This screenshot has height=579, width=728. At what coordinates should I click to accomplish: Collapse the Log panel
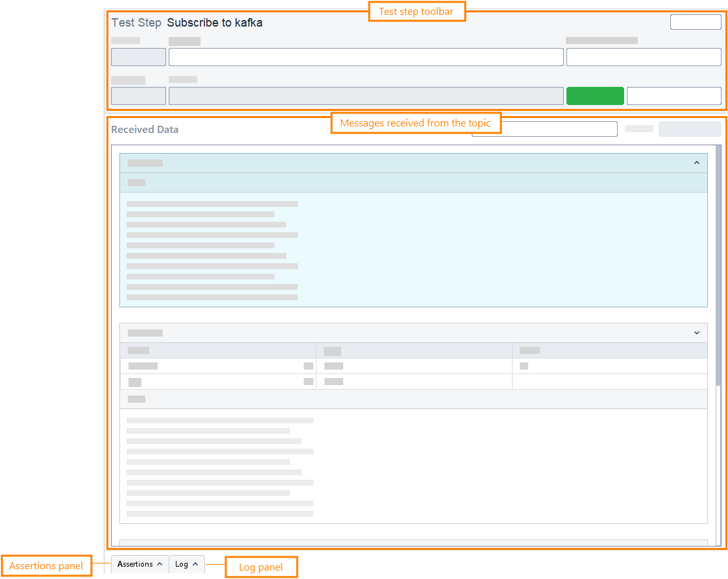[x=197, y=563]
